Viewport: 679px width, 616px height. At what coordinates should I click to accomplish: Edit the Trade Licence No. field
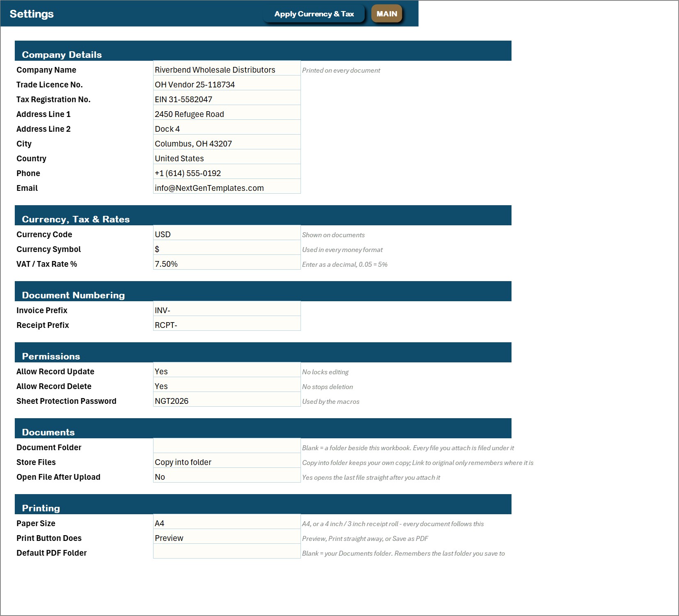[227, 83]
